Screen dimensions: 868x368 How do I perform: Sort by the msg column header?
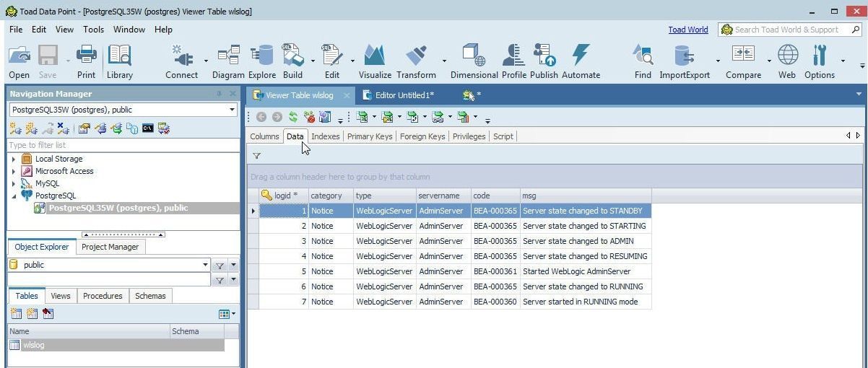tap(585, 196)
